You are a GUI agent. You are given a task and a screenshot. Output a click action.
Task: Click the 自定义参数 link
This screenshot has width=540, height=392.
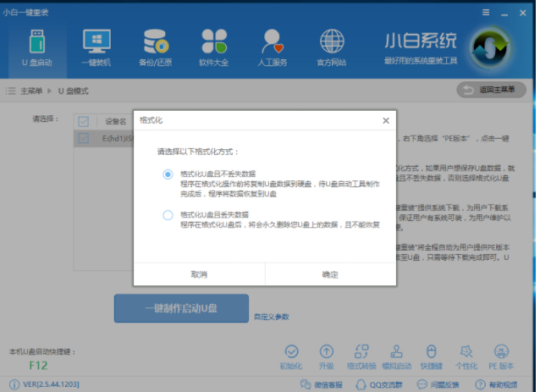[271, 317]
